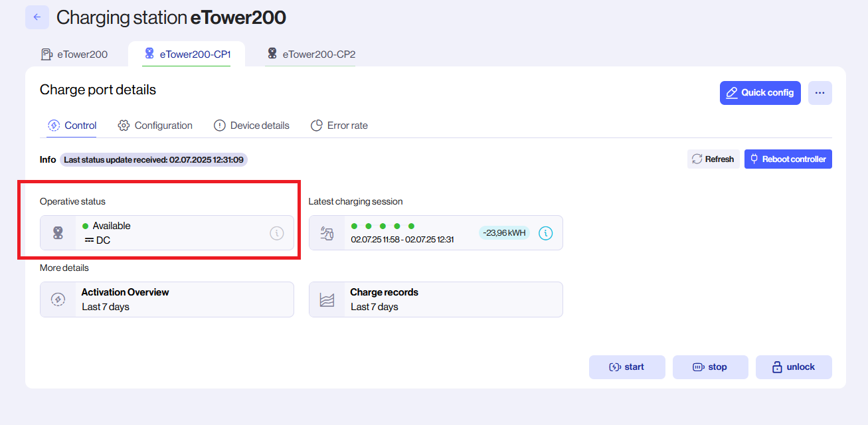Viewport: 868px width, 425px height.
Task: Click the lock icon on unlock button
Action: coord(777,367)
